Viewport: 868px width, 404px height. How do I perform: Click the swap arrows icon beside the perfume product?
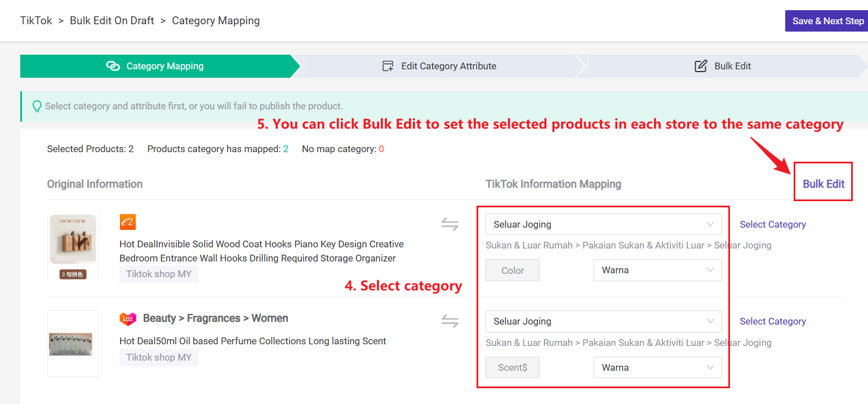click(x=449, y=321)
